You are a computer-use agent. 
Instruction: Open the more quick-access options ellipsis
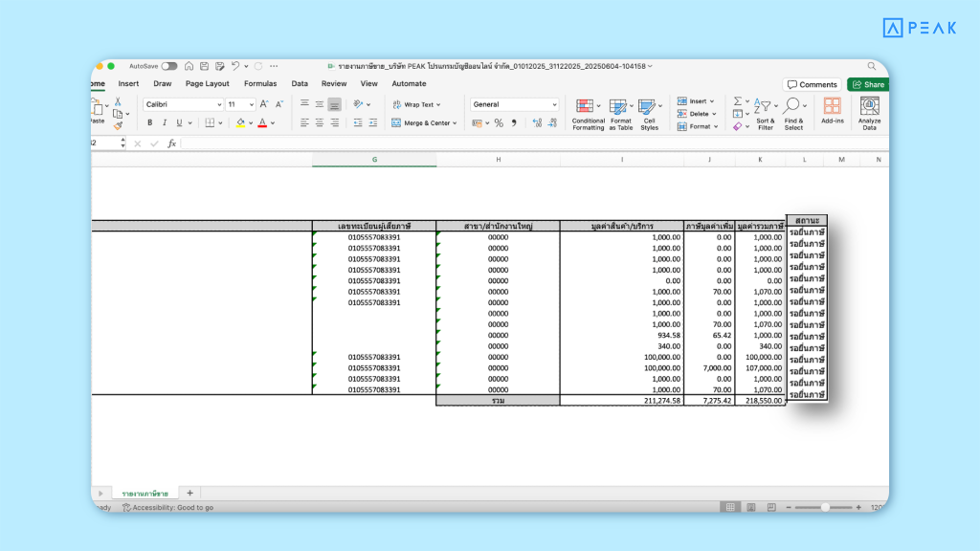click(x=274, y=66)
